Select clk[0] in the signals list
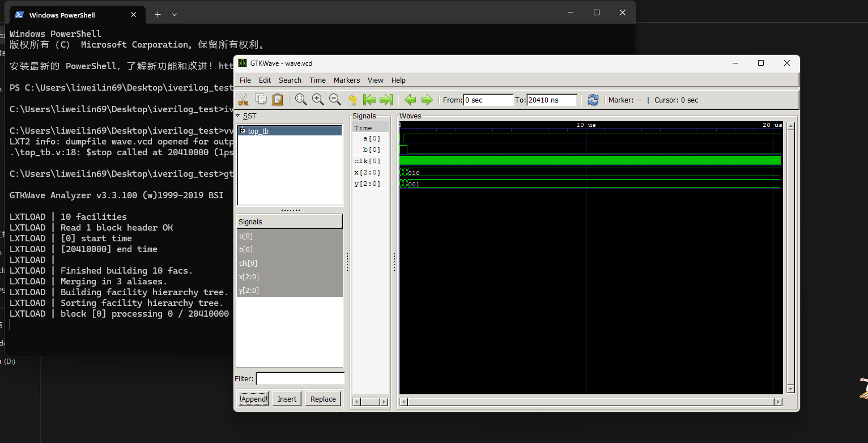Image resolution: width=868 pixels, height=443 pixels. coord(290,263)
